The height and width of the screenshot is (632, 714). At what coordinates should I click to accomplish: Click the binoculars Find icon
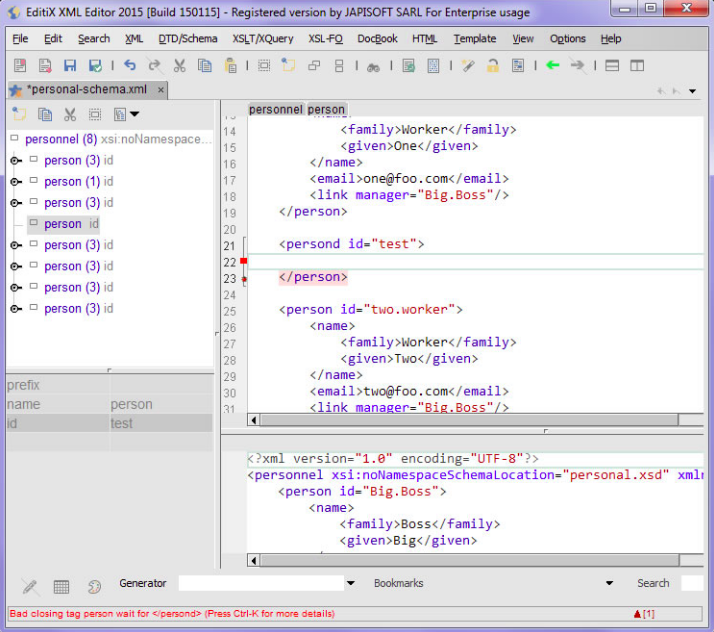coord(373,66)
